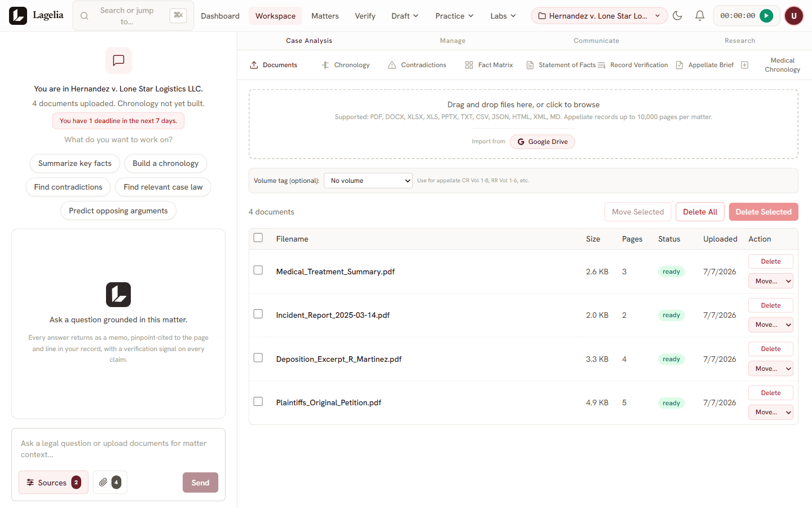Open the Hernandez v. Lone Star matter selector
The image size is (812, 508).
point(599,16)
